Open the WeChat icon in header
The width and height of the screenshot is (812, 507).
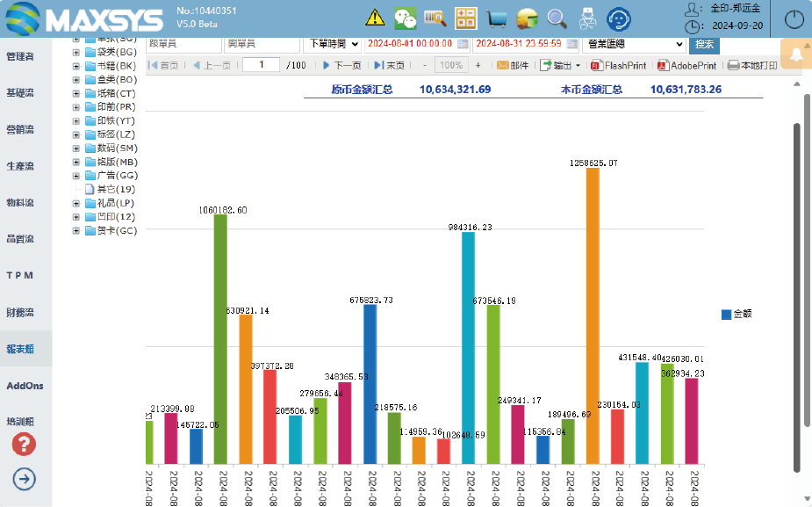405,18
